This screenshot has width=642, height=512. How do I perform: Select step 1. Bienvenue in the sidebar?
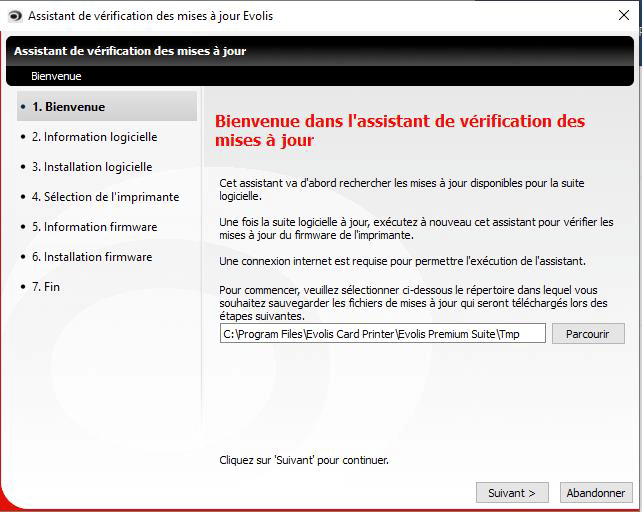point(107,106)
